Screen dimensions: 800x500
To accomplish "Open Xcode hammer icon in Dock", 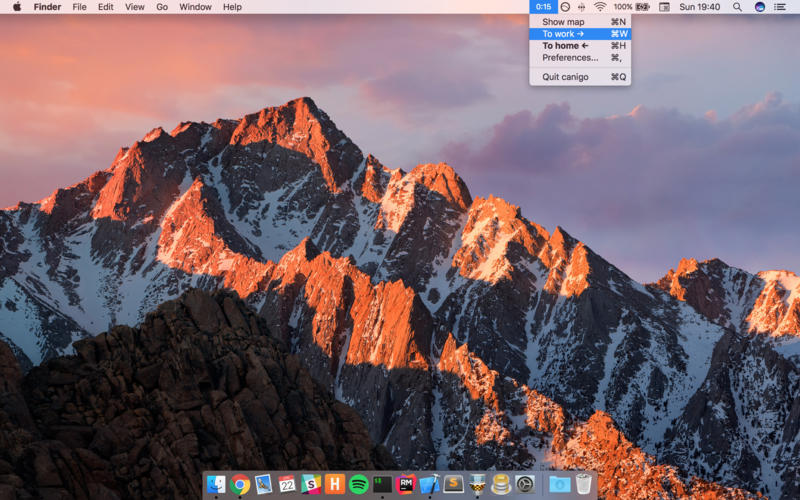I will [x=430, y=484].
